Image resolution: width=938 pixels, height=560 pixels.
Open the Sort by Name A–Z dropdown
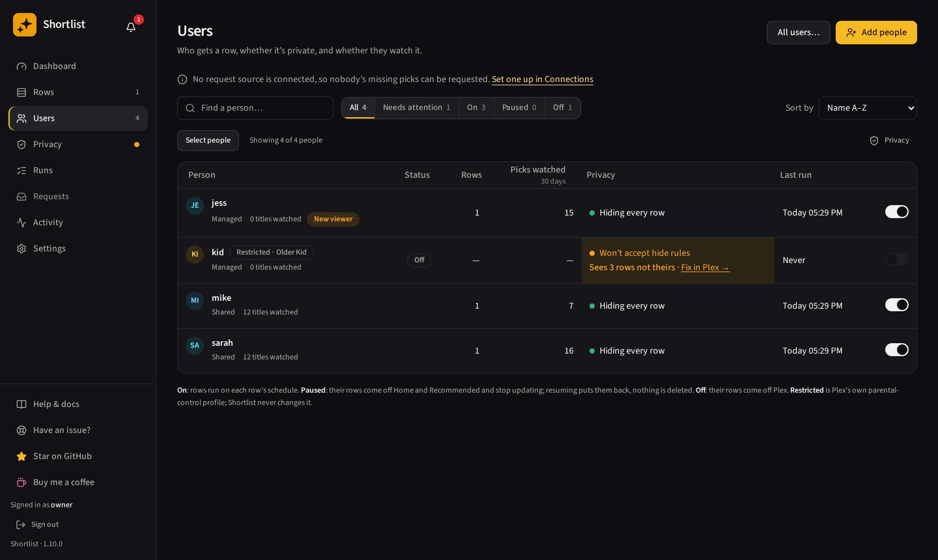pos(867,108)
